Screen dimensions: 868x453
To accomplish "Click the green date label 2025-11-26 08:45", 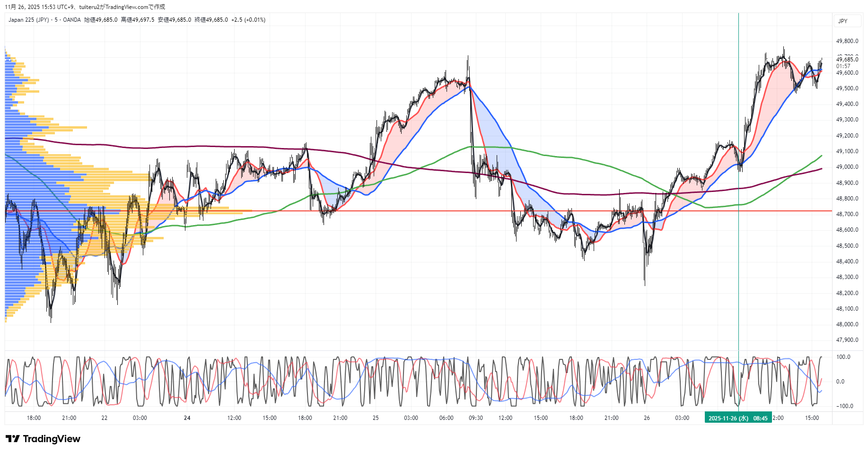I will (x=737, y=418).
